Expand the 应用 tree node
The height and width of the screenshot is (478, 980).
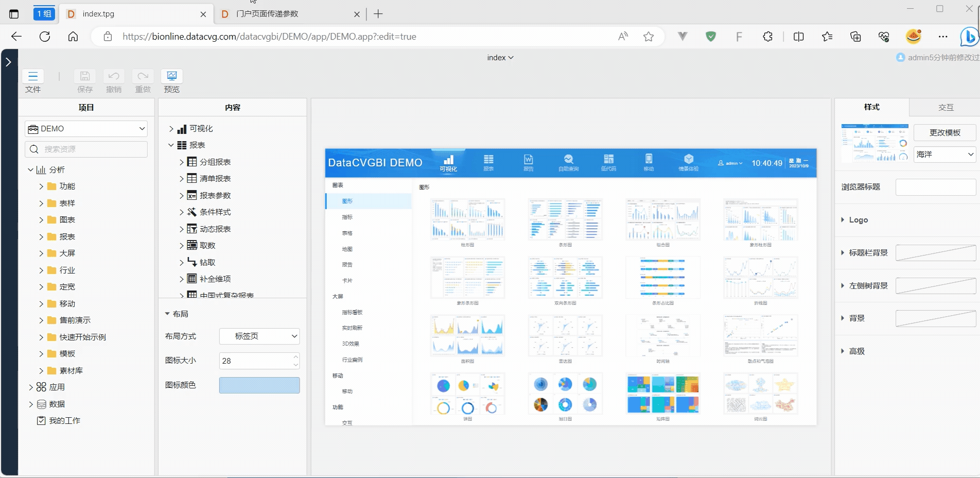(x=31, y=387)
